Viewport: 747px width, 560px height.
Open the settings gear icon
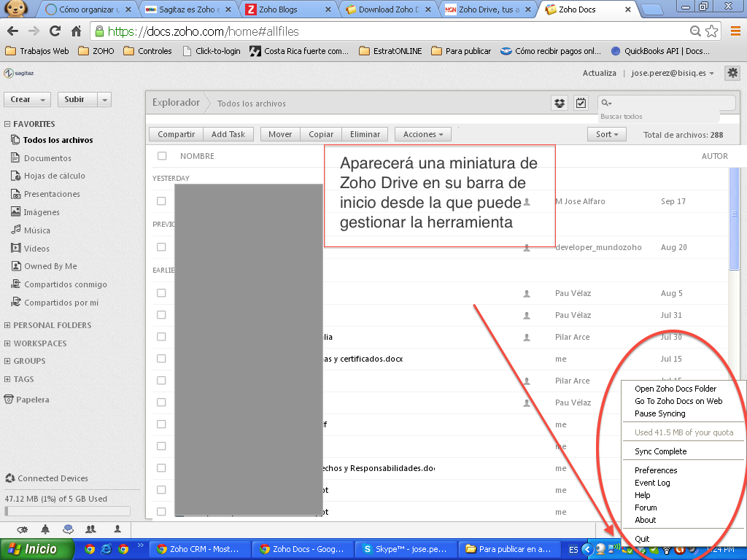tap(732, 73)
